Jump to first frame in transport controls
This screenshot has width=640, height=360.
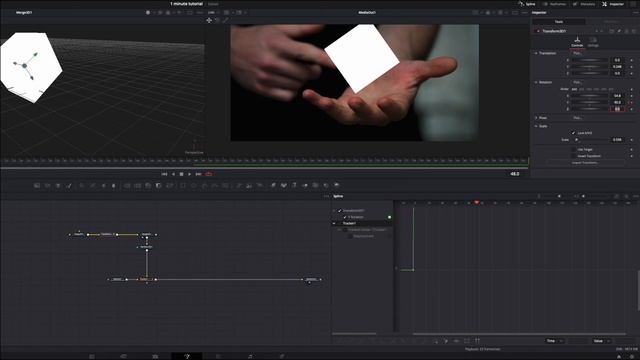pos(164,174)
